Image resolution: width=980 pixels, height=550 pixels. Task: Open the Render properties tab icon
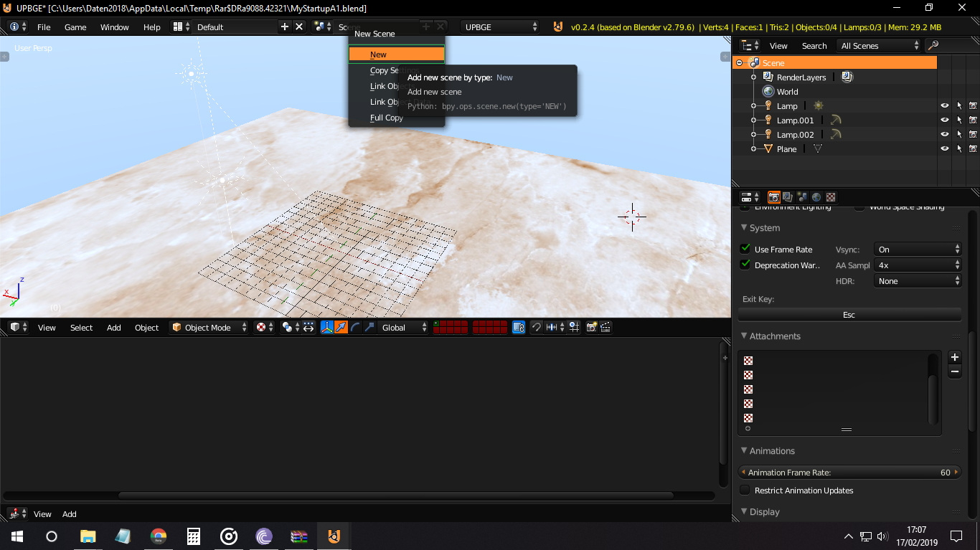[774, 196]
